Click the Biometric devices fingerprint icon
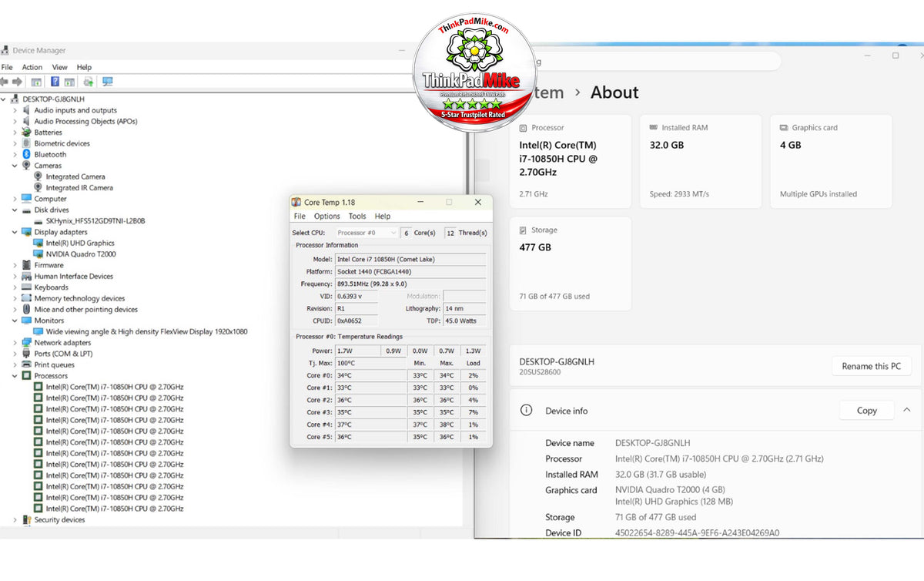924x581 pixels. click(x=27, y=143)
